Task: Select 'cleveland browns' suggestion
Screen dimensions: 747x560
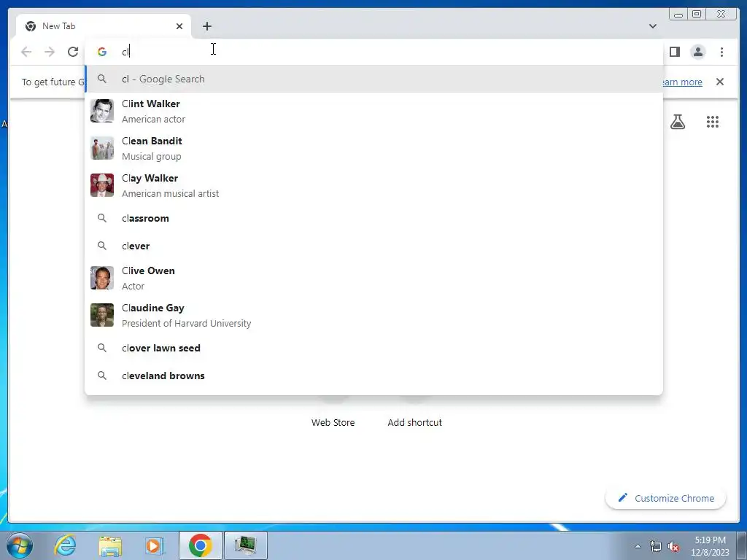Action: 374,376
